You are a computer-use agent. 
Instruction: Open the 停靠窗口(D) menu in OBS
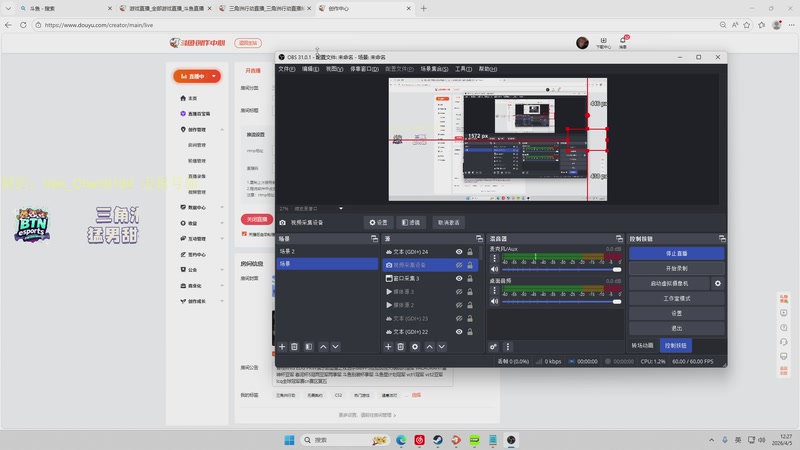tap(364, 69)
